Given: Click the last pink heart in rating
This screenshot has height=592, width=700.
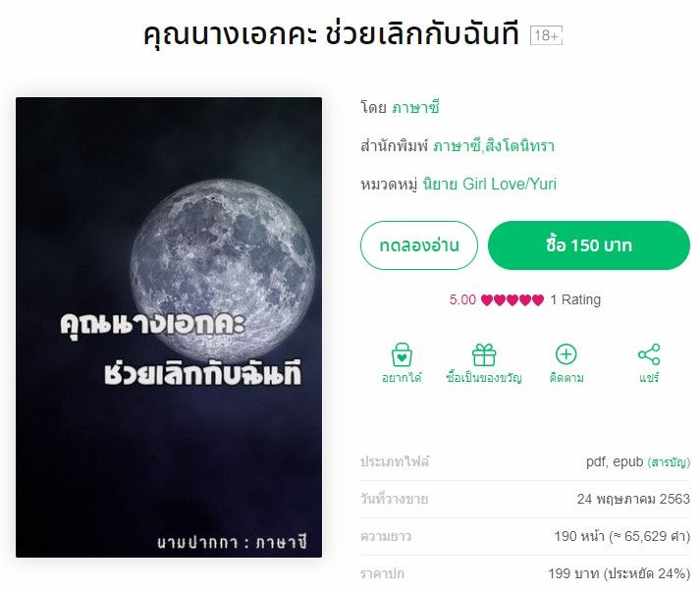Looking at the screenshot, I should pyautogui.click(x=538, y=300).
